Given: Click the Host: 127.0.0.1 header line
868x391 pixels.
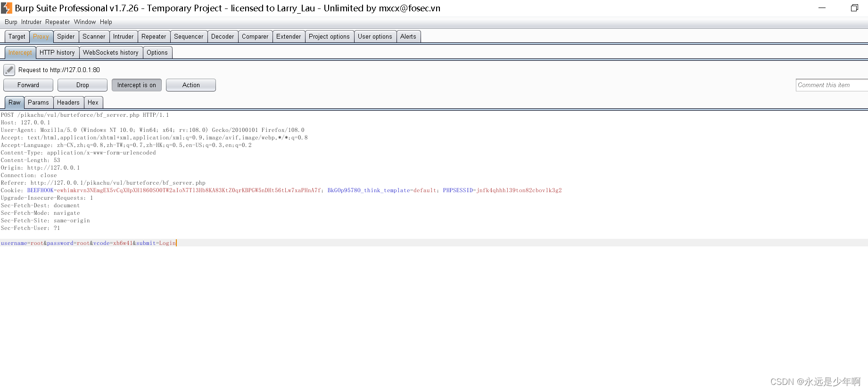Looking at the screenshot, I should pos(25,122).
